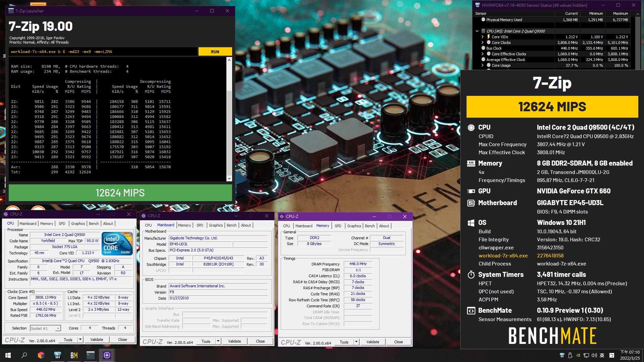Collapse CPU [#0] Intel Core 2 Quad group
The height and width of the screenshot is (362, 644).
[x=477, y=31]
